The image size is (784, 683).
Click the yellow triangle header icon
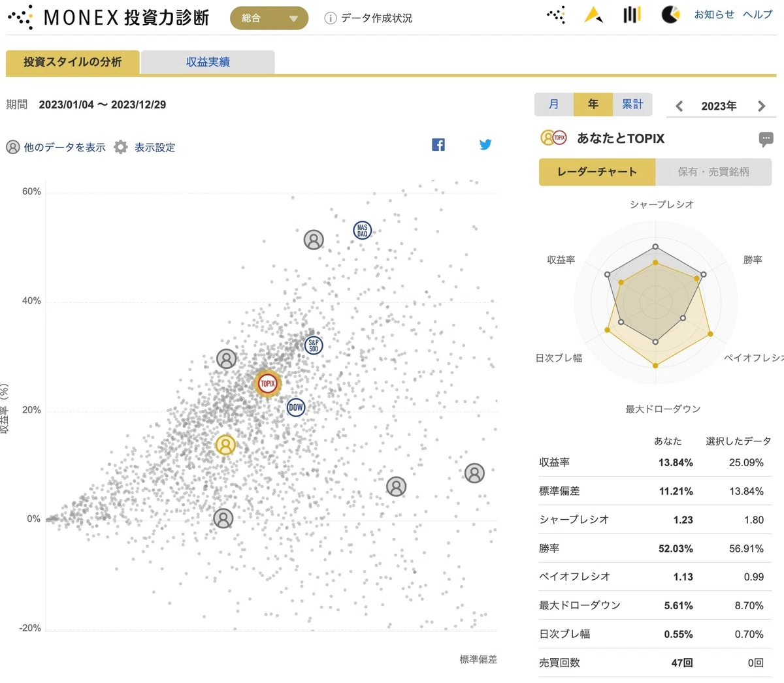coord(593,14)
